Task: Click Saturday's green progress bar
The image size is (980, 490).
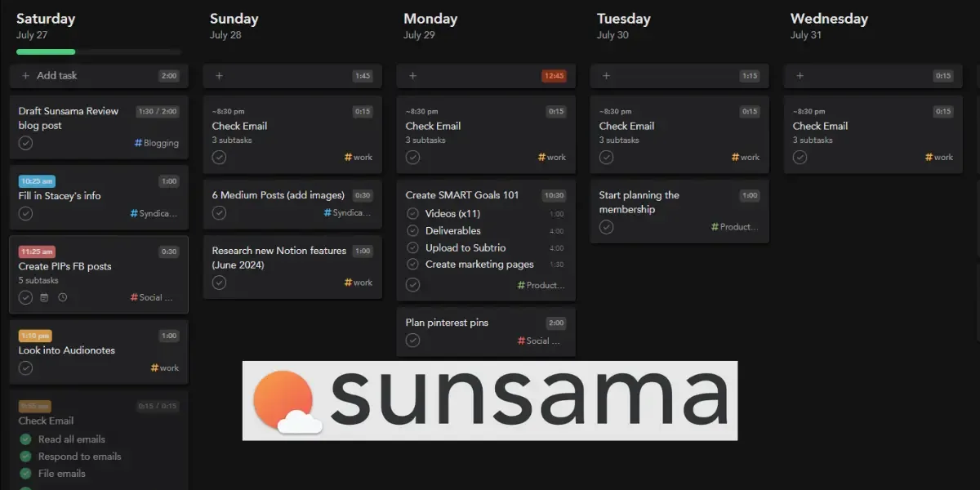Action: point(46,52)
